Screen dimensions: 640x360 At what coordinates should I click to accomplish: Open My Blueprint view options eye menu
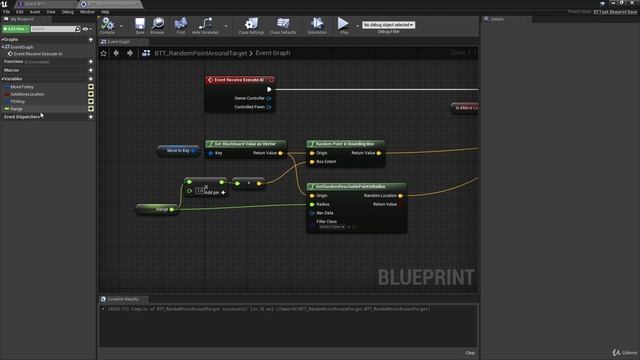click(87, 29)
